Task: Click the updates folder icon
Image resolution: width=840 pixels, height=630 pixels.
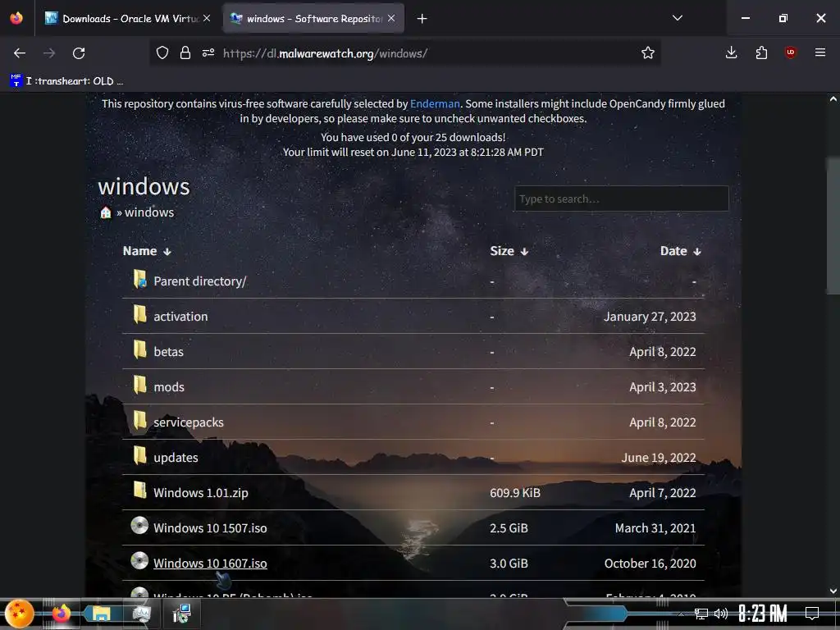Action: pos(139,456)
